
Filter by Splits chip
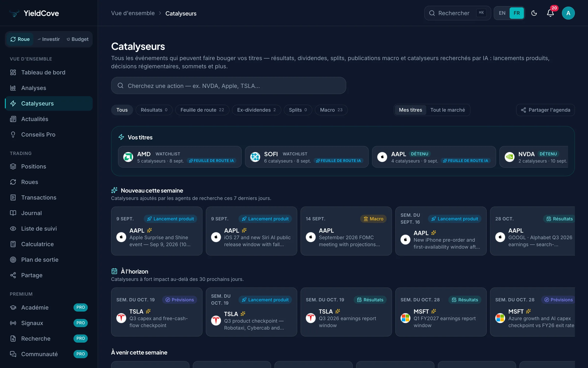pyautogui.click(x=298, y=110)
